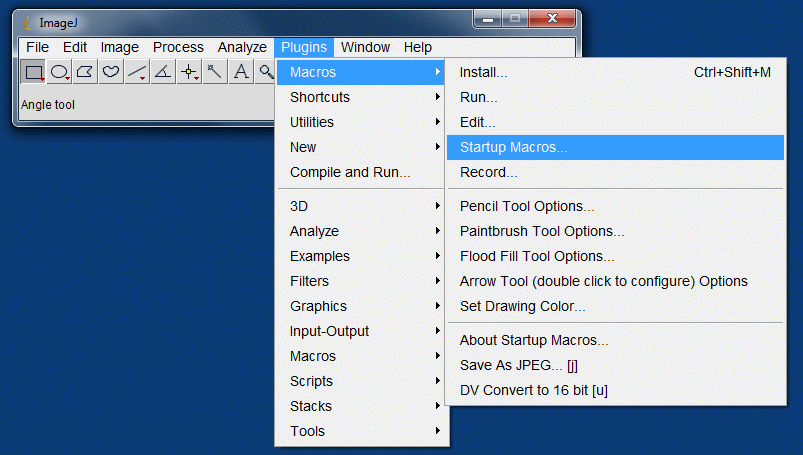Expand the New submenu
Viewport: 803px width, 455px height.
[x=361, y=147]
